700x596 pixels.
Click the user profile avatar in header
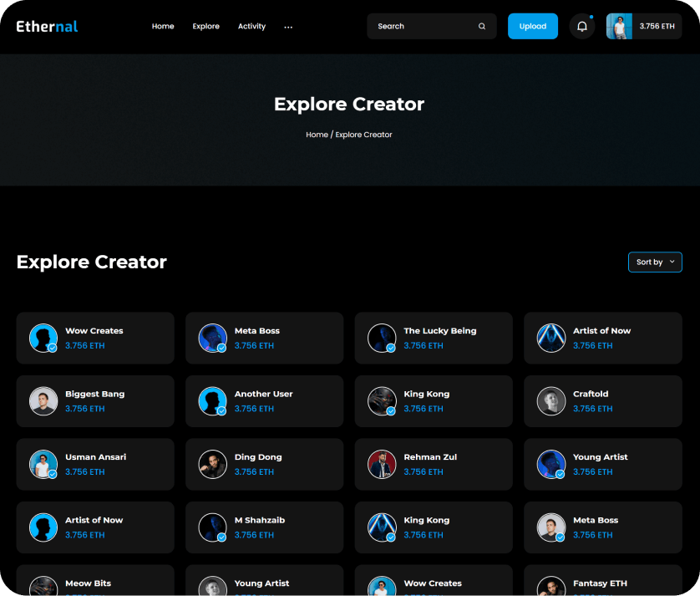[x=619, y=27]
